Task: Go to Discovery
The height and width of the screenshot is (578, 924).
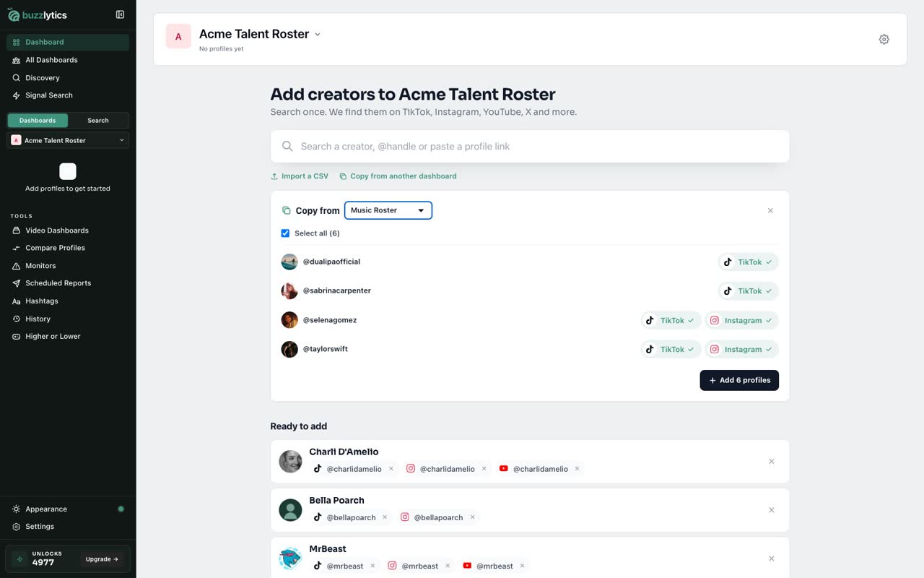Action: click(68, 78)
